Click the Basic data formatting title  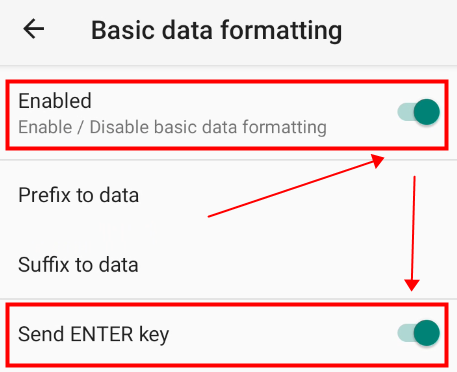coord(217,31)
